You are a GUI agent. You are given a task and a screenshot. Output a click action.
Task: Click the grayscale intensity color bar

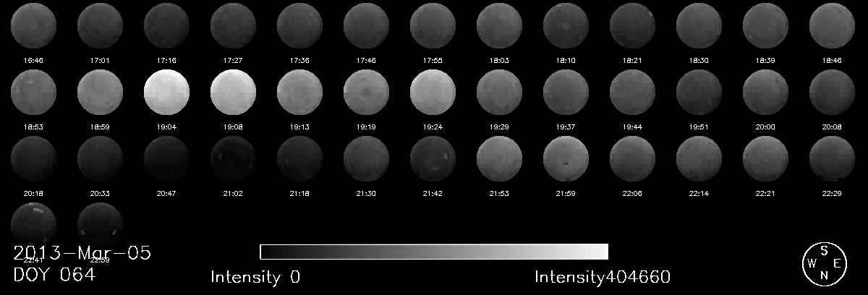point(434,252)
